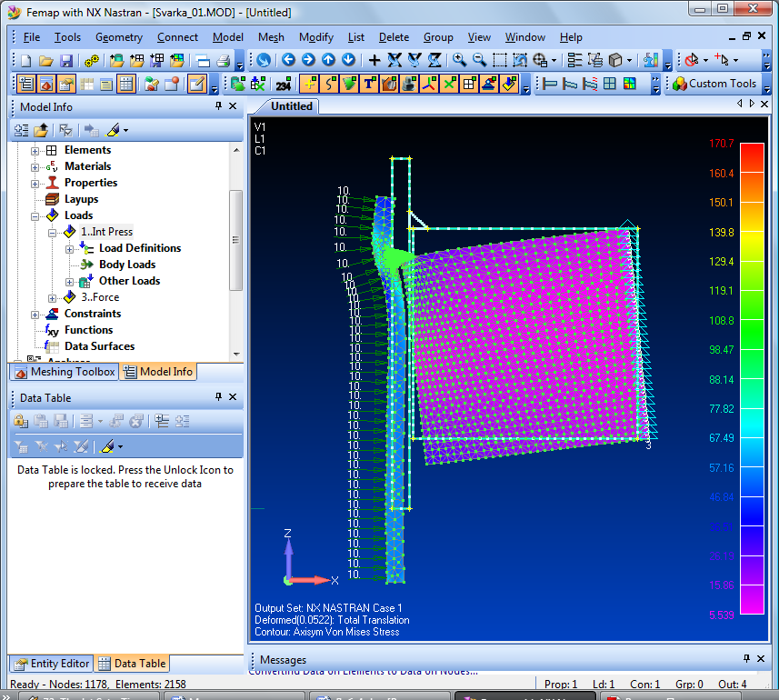Expand the Elements tree node
This screenshot has width=779, height=700.
click(x=35, y=151)
